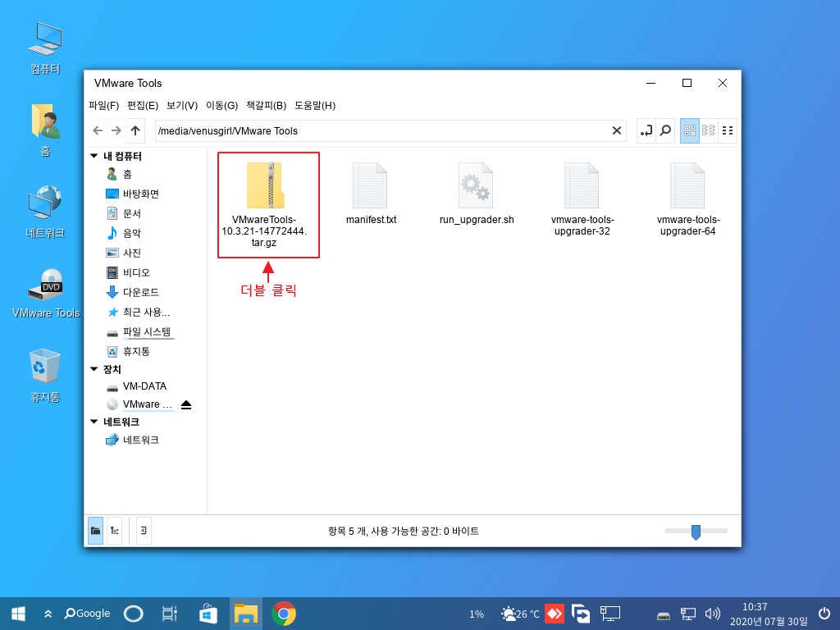840x630 pixels.
Task: Open the Start menu
Action: [18, 614]
